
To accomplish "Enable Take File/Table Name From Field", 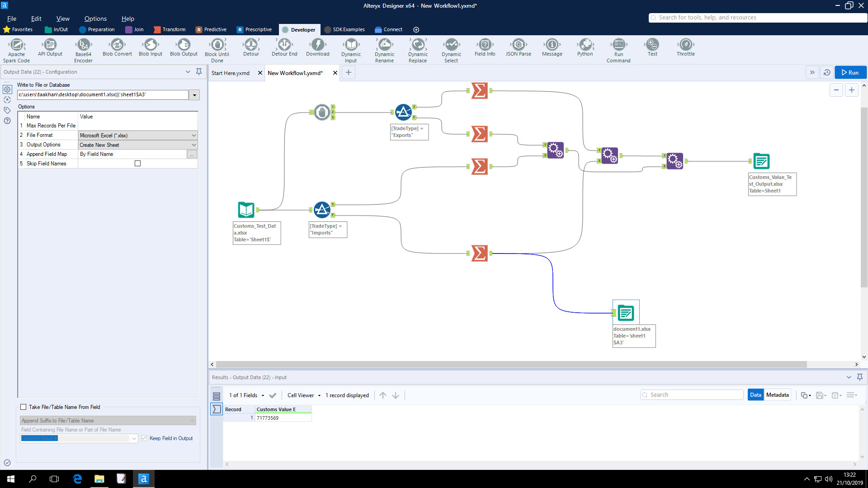I will tap(24, 407).
